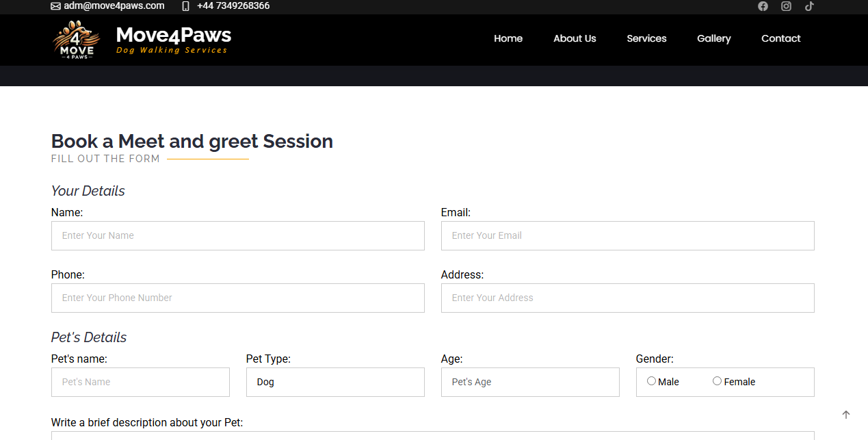868x440 pixels.
Task: Select the Male gender radio button
Action: [x=651, y=381]
